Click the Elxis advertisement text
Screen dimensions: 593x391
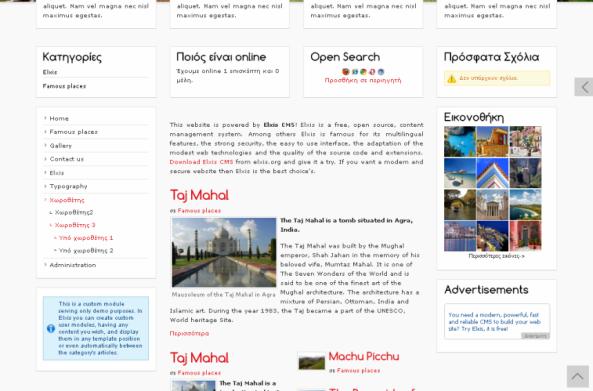pos(494,322)
